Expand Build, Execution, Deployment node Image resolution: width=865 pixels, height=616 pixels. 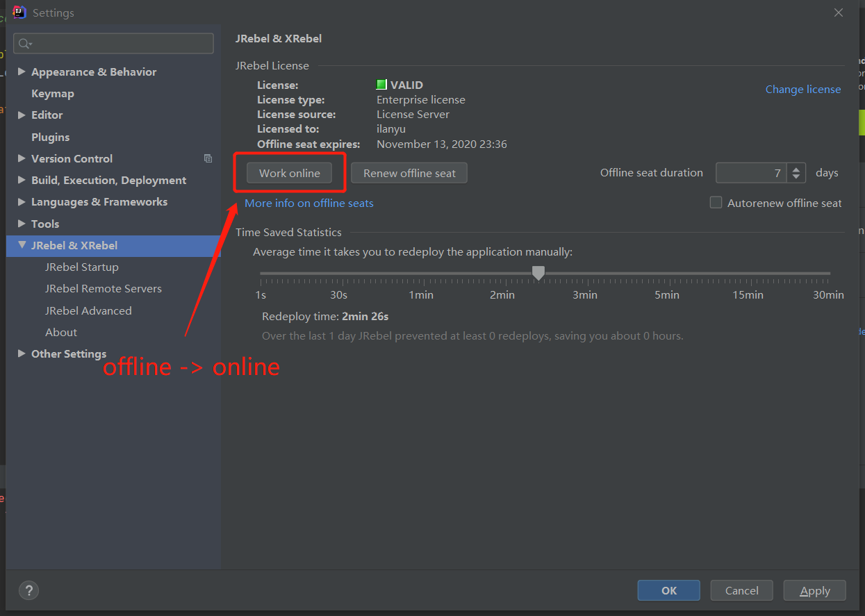(x=22, y=180)
